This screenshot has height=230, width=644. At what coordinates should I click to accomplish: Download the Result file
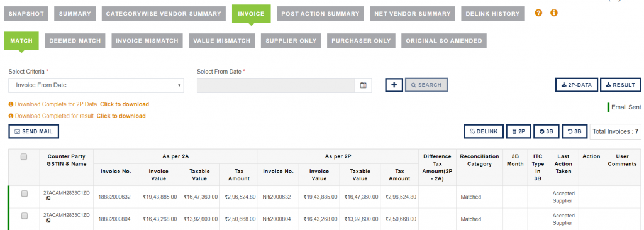click(x=620, y=85)
